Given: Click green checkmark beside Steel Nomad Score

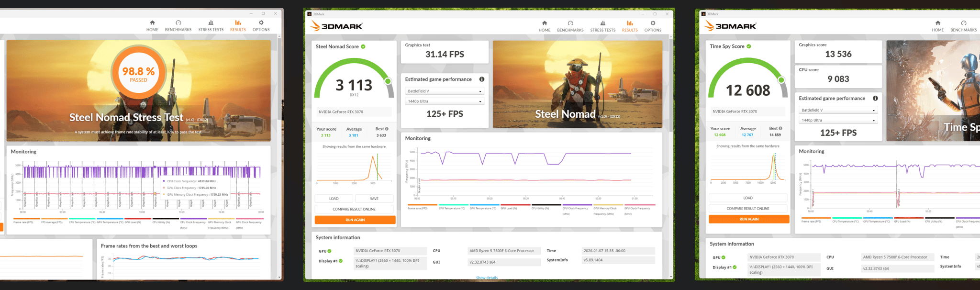Looking at the screenshot, I should [363, 46].
